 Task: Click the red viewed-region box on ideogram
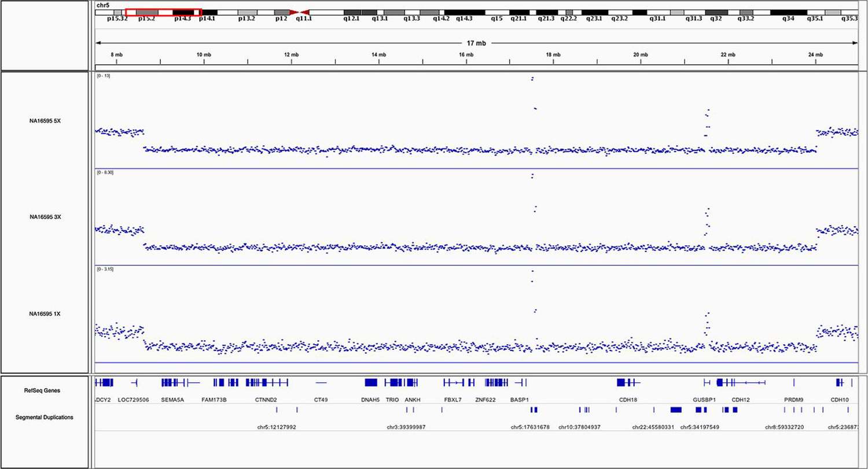pyautogui.click(x=163, y=12)
